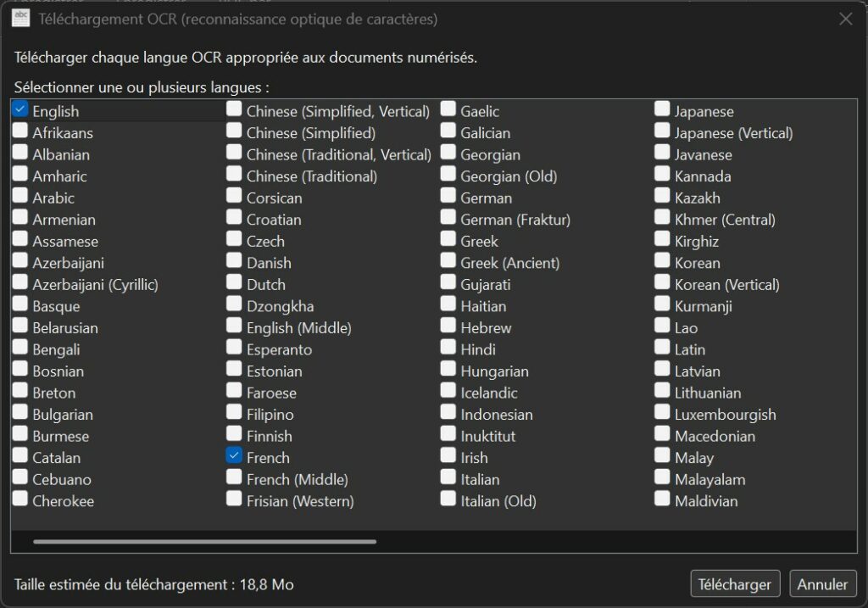Uncheck the French language option

pyautogui.click(x=234, y=455)
